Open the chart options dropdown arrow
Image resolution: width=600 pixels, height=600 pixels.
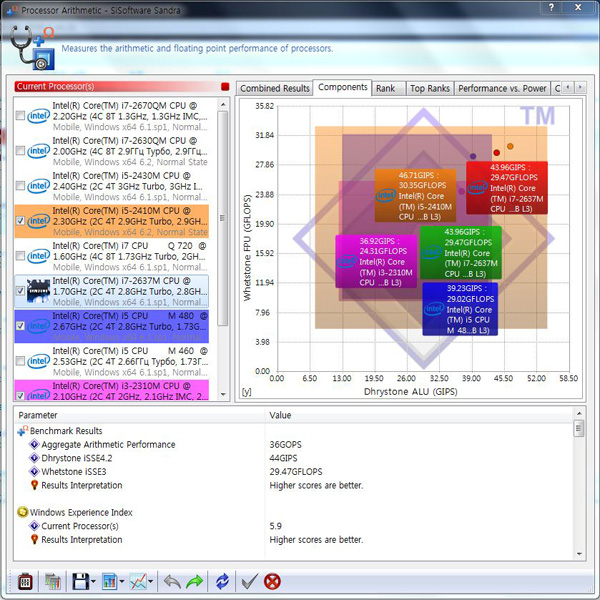[122, 582]
